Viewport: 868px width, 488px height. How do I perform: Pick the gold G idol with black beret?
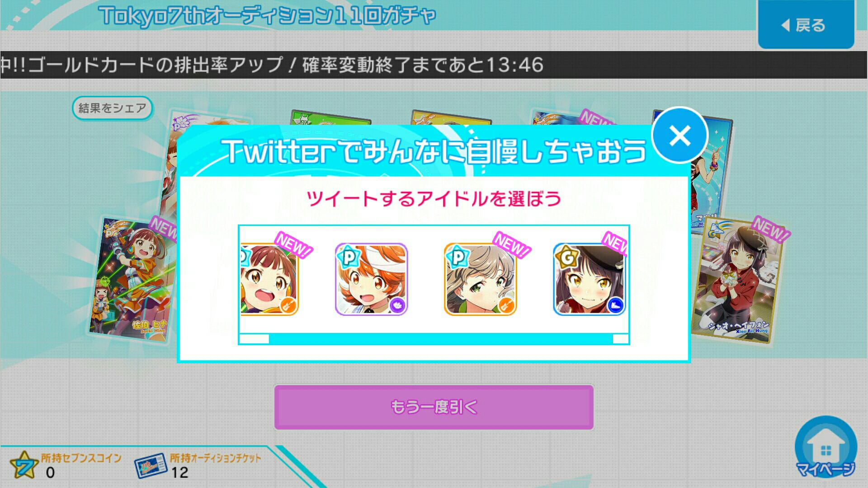(x=589, y=279)
